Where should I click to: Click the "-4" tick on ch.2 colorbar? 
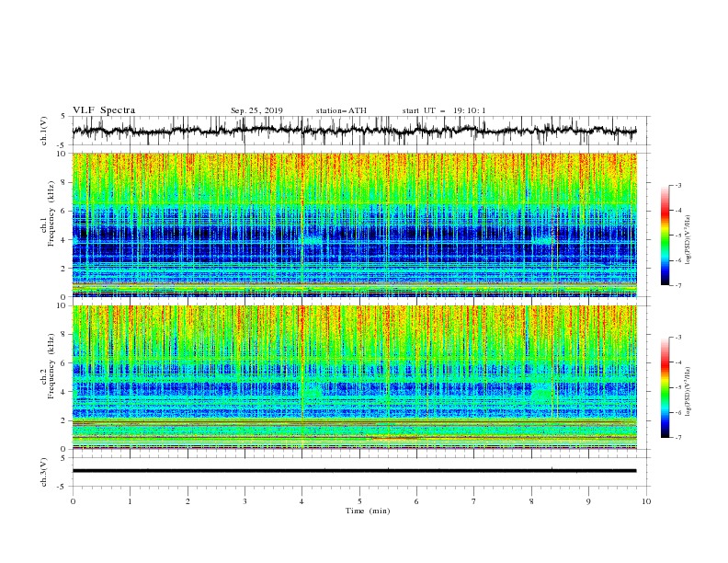pyautogui.click(x=677, y=362)
